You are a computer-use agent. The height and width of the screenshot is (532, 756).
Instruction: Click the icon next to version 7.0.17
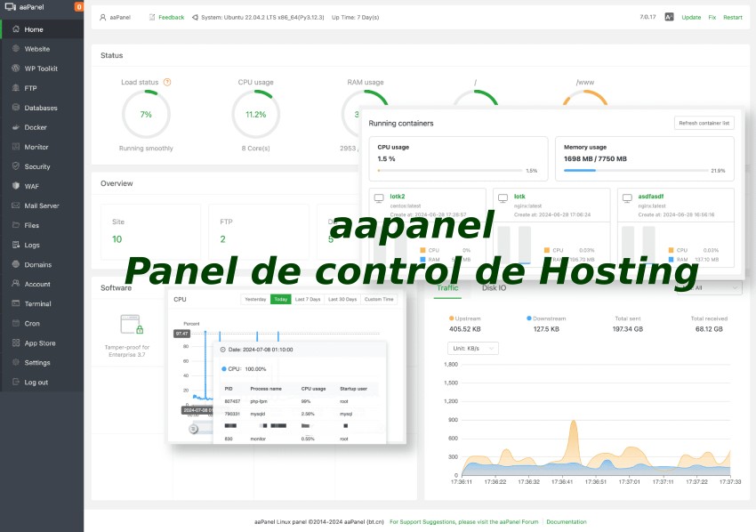(x=669, y=17)
